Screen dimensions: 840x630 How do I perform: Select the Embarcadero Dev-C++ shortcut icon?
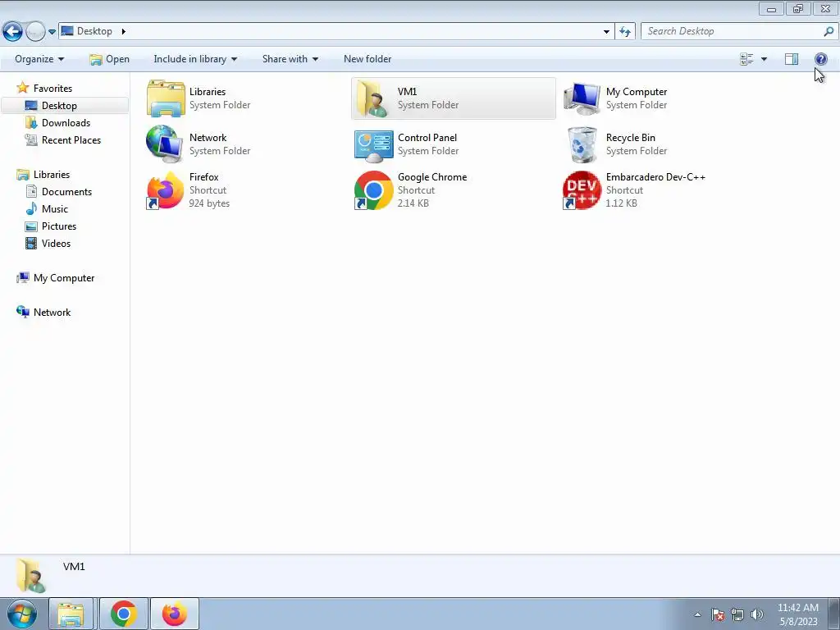(582, 190)
